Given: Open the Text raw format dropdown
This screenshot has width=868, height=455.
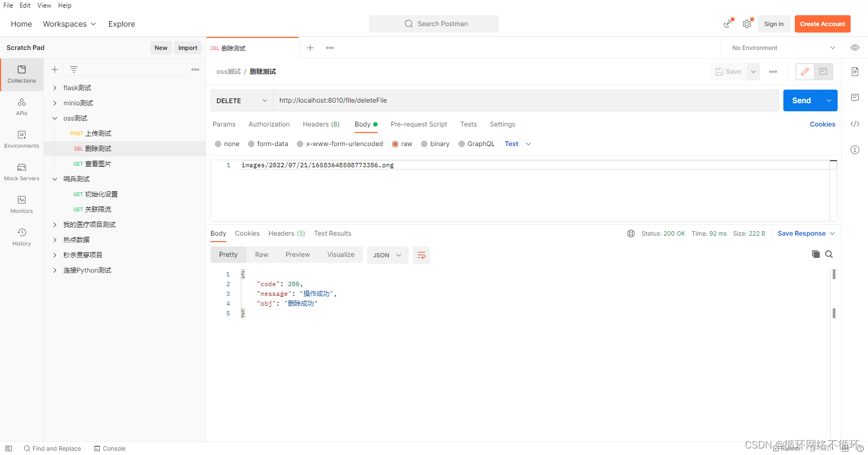Looking at the screenshot, I should click(x=518, y=144).
